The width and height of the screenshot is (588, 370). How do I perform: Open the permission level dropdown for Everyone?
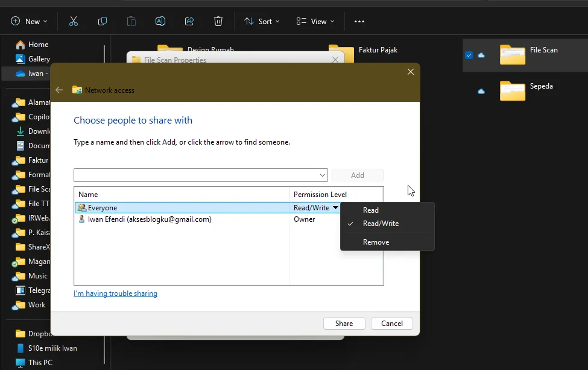335,207
